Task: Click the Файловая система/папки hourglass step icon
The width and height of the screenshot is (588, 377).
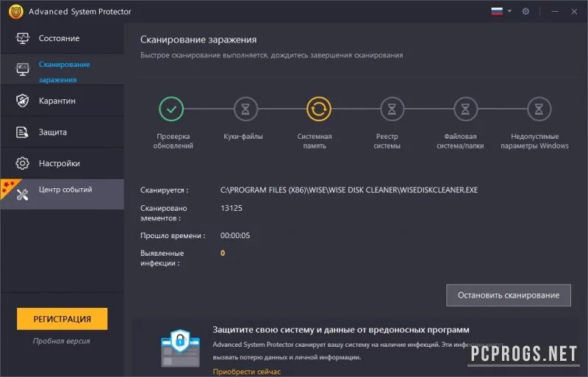Action: pos(465,109)
